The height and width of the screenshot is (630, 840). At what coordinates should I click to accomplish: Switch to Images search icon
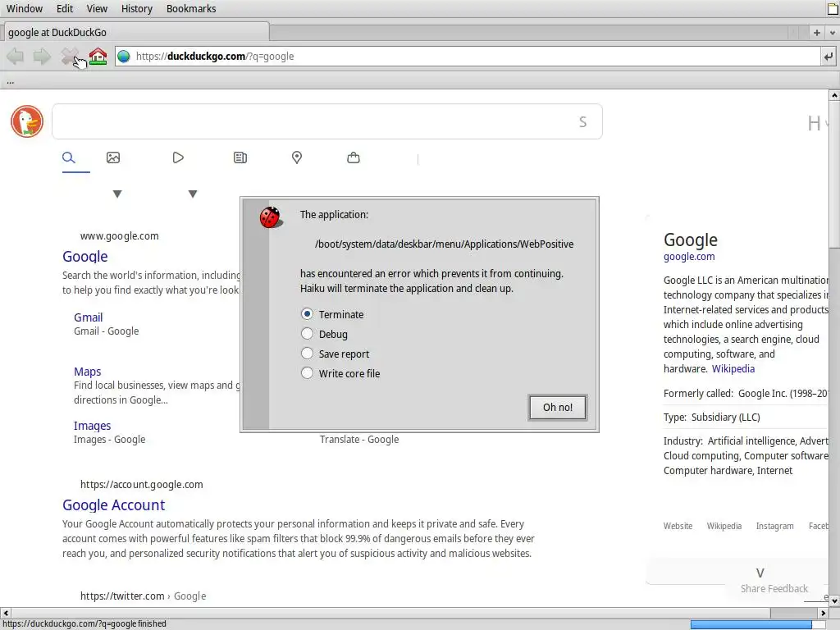(113, 157)
